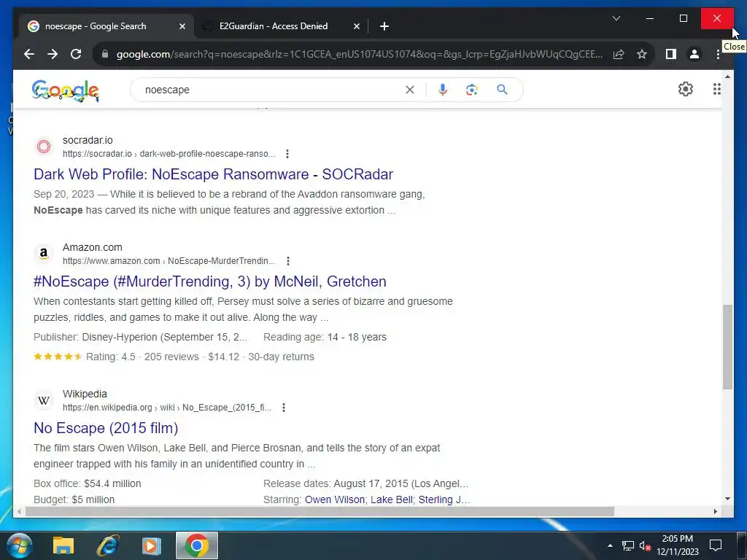The image size is (747, 560).
Task: Clear the search box text
Action: pyautogui.click(x=410, y=90)
